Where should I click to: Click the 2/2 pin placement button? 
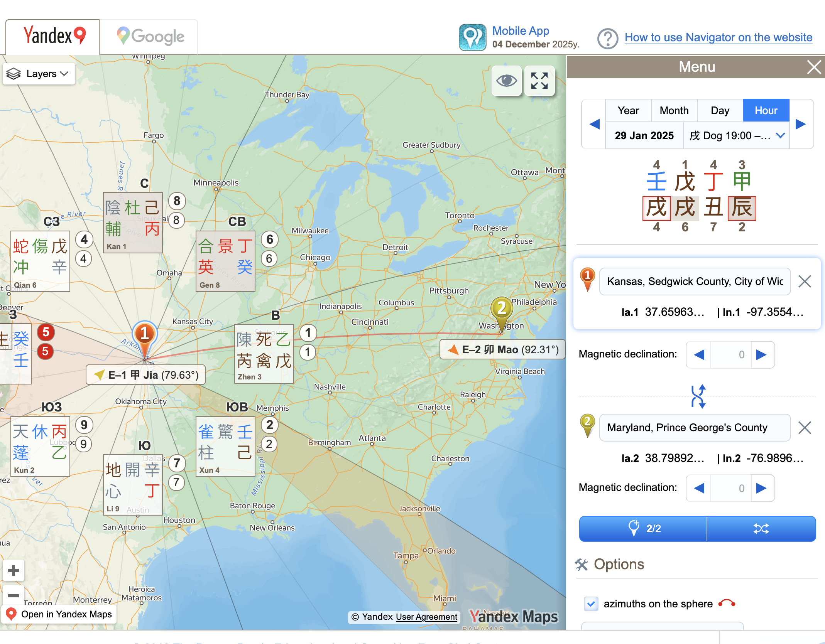pyautogui.click(x=643, y=528)
